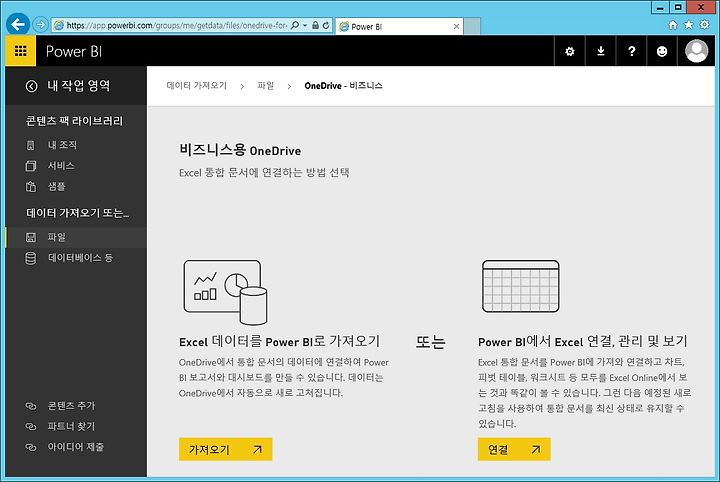Click the 가져오기 yellow button
This screenshot has width=720, height=482.
click(x=225, y=449)
